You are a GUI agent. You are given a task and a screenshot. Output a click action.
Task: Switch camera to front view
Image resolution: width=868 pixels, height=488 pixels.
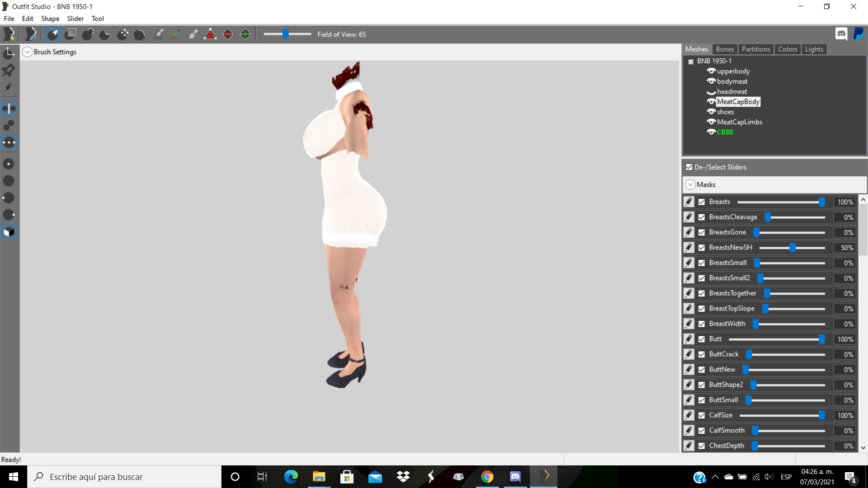click(9, 164)
